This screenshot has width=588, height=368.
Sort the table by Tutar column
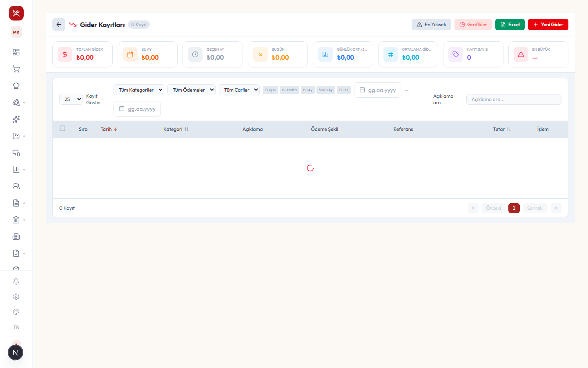tap(502, 129)
